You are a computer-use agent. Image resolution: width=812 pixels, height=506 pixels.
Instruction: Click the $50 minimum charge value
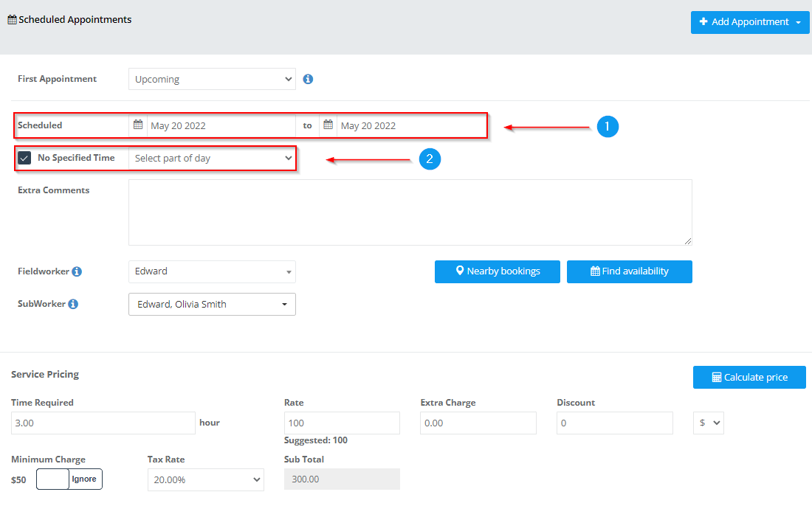(x=18, y=480)
